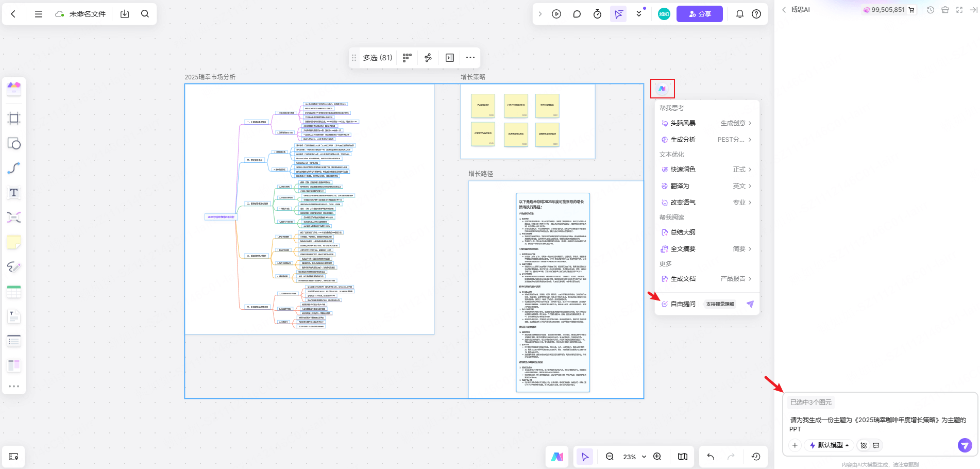Send the AI prompt with purple send button

[x=965, y=445]
